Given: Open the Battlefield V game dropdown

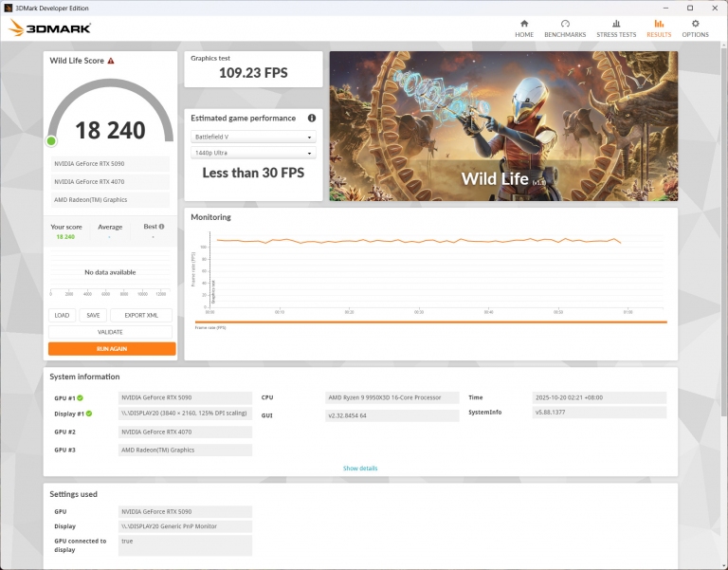Looking at the screenshot, I should (x=253, y=137).
